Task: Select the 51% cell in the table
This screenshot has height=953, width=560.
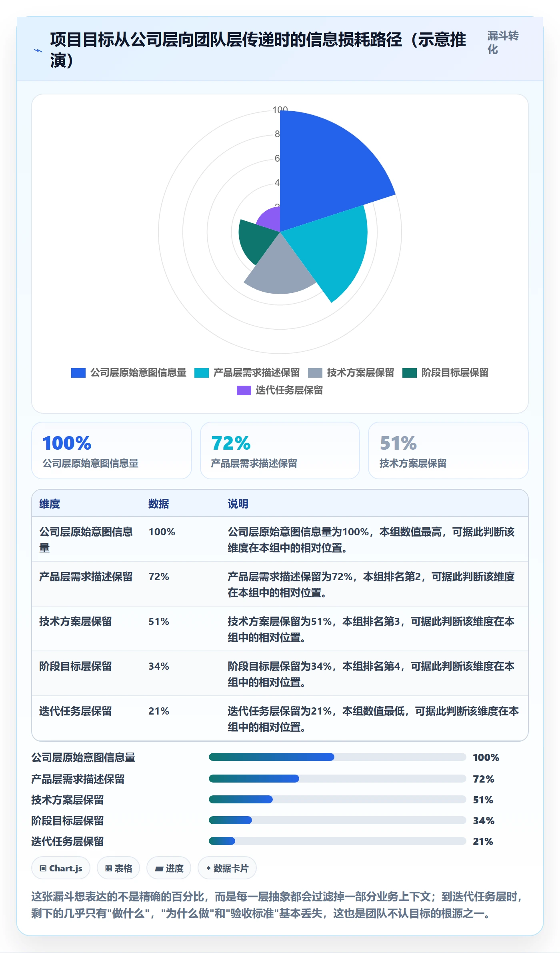Action: (x=159, y=621)
